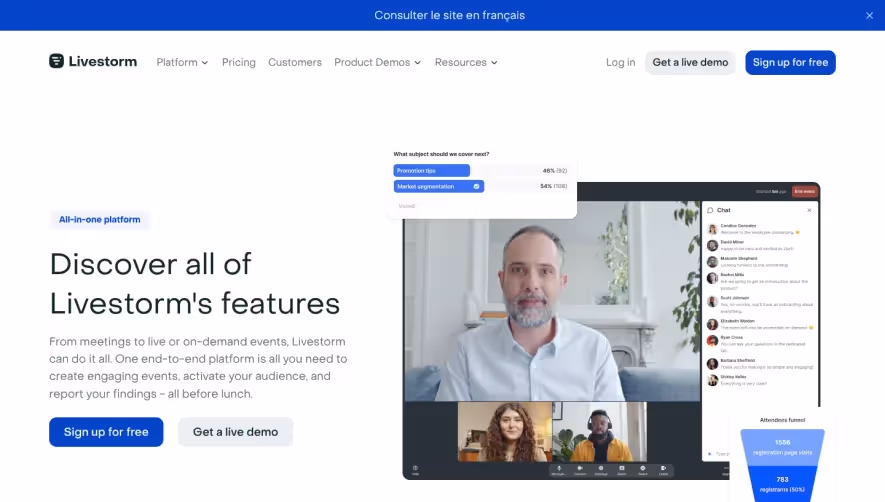Click the hero Sign up for free button
885x502 pixels.
coord(106,432)
